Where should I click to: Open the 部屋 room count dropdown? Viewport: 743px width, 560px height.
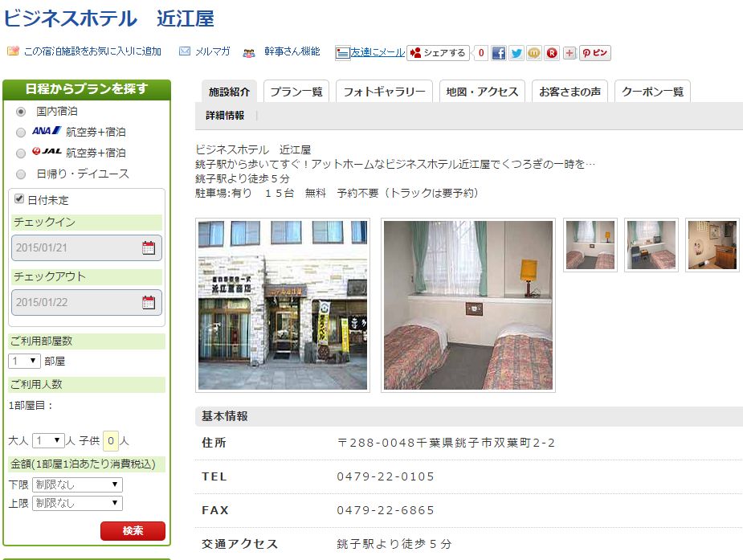(24, 362)
